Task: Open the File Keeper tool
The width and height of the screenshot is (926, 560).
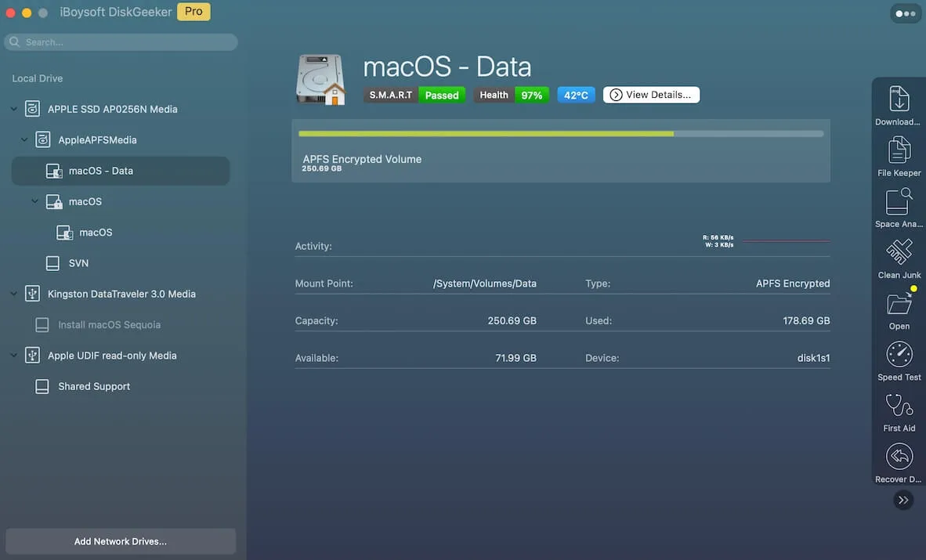Action: (899, 156)
